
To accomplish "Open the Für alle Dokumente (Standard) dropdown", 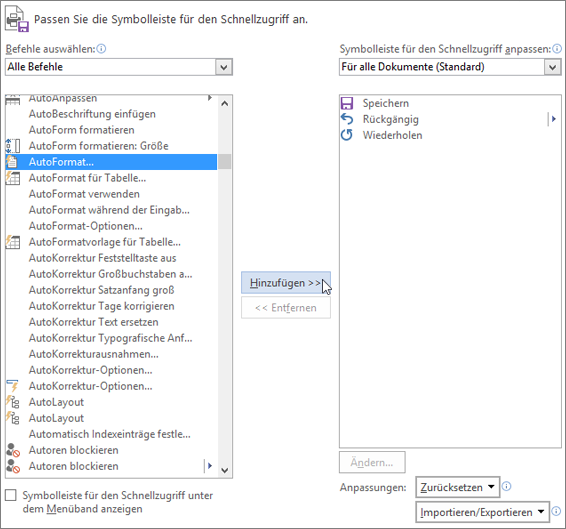I will click(552, 67).
